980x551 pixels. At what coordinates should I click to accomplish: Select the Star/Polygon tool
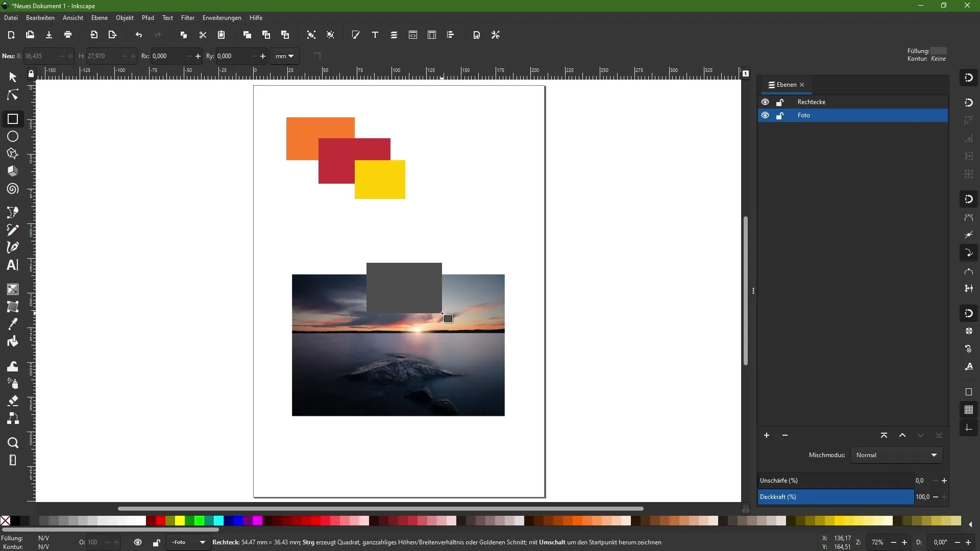(12, 155)
